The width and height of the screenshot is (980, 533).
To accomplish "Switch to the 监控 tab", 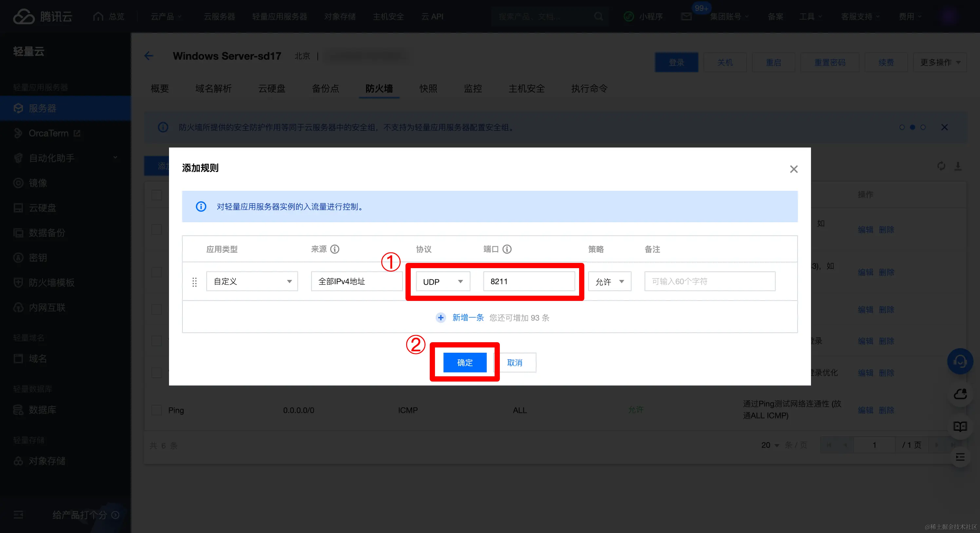I will (473, 88).
